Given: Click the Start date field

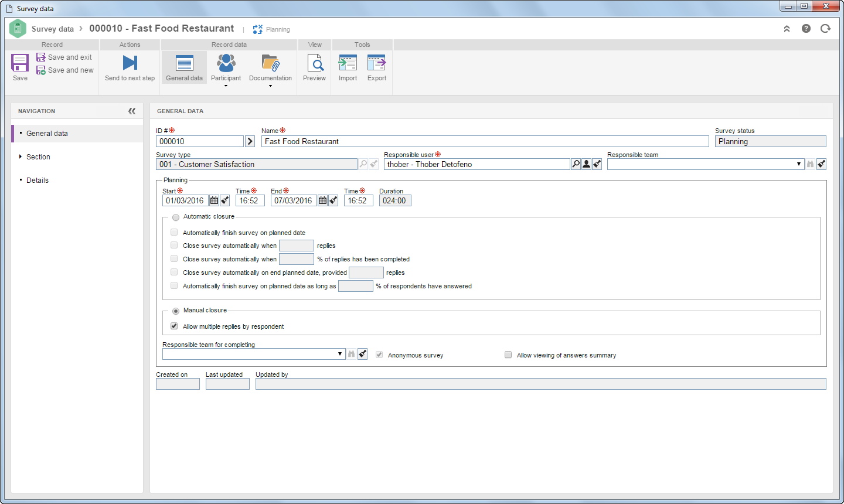Looking at the screenshot, I should coord(185,200).
